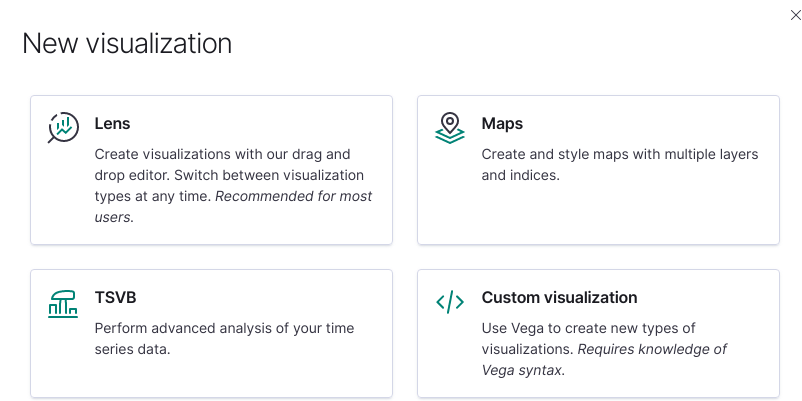Click the 'series data.' line in the TSVB card
Image resolution: width=802 pixels, height=401 pixels.
click(x=132, y=349)
